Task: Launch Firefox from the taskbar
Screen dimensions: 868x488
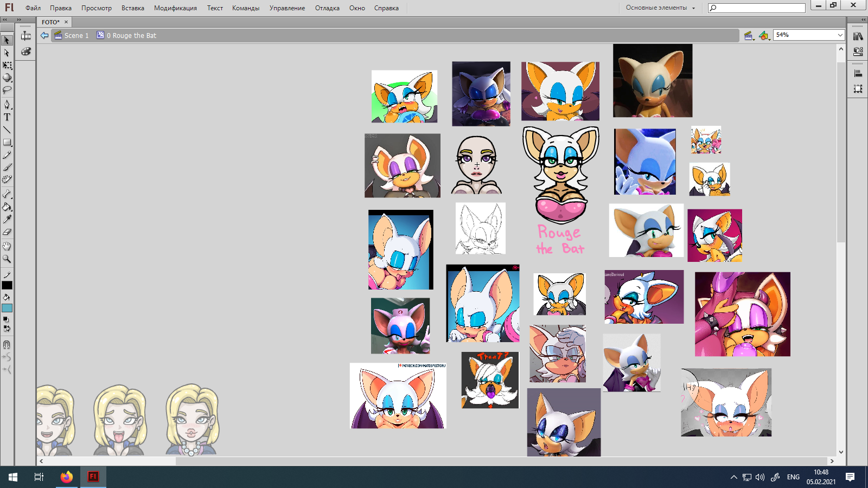Action: click(67, 477)
